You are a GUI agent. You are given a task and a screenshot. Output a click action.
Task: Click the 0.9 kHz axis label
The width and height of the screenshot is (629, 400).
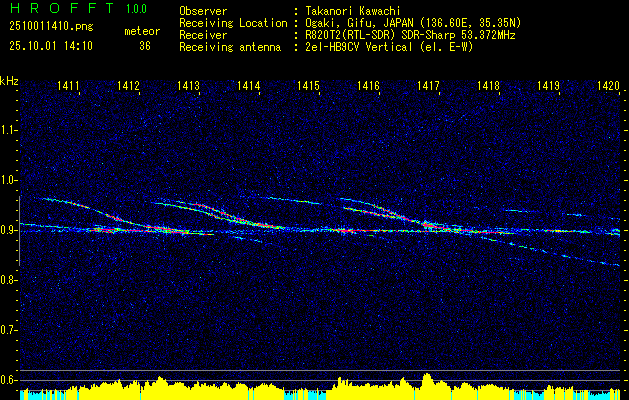pyautogui.click(x=8, y=230)
